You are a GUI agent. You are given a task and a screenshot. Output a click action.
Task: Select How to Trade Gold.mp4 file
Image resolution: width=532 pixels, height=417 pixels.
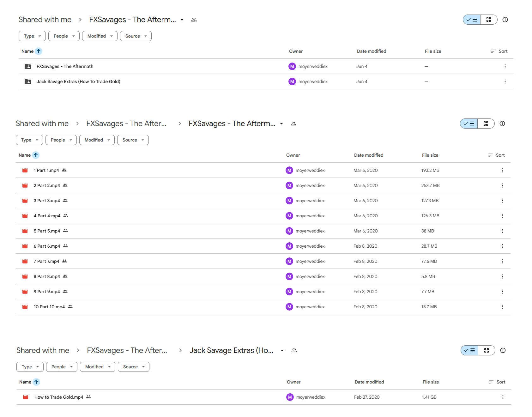(264, 397)
